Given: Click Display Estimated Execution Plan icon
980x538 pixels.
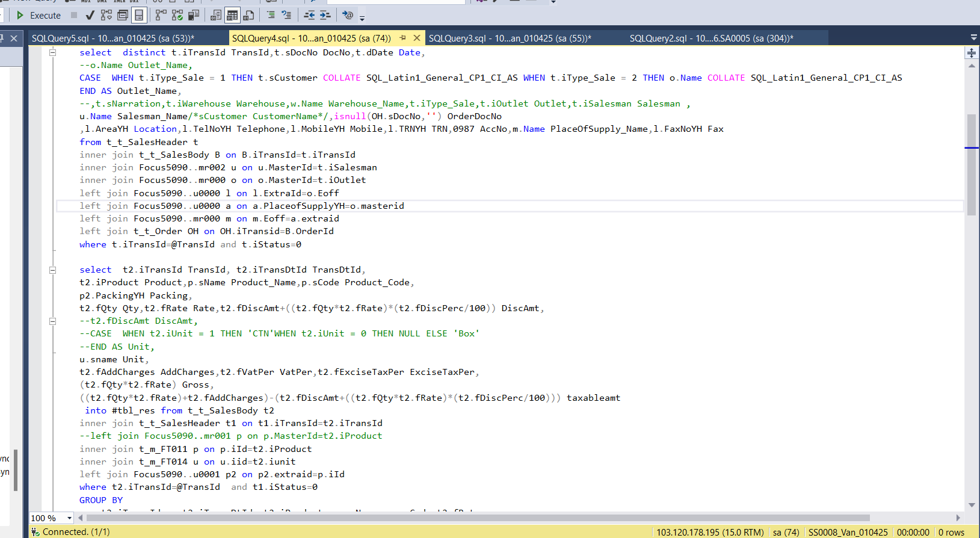Looking at the screenshot, I should [x=106, y=15].
